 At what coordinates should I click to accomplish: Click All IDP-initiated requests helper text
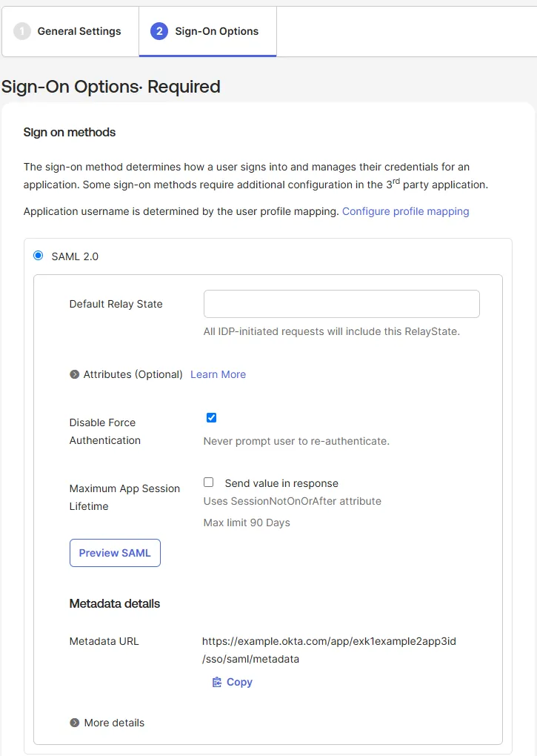click(x=331, y=332)
